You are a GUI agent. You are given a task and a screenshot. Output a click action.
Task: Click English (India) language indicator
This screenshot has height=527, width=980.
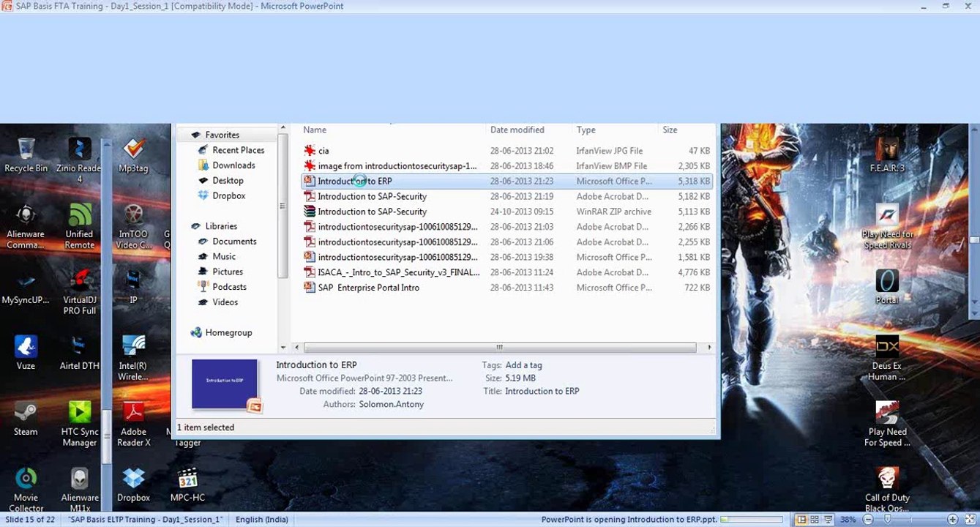pos(261,520)
